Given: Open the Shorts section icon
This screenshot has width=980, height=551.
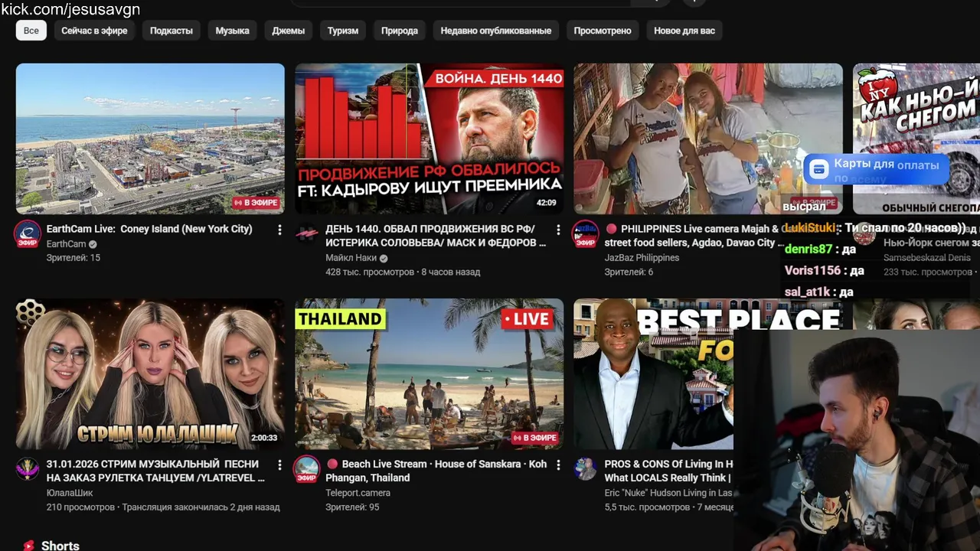Looking at the screenshot, I should click(28, 545).
